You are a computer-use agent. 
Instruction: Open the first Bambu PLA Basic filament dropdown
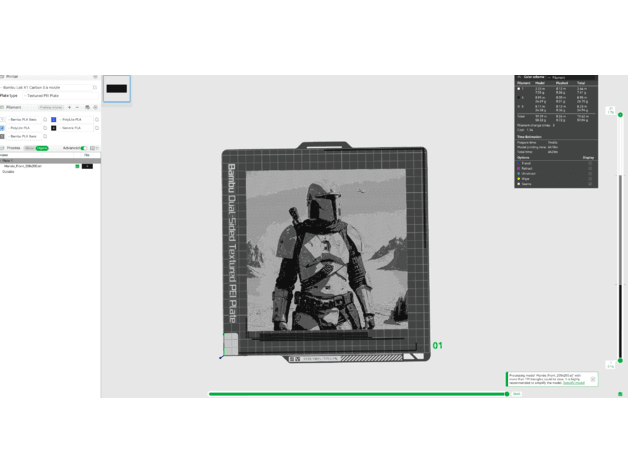click(x=24, y=119)
